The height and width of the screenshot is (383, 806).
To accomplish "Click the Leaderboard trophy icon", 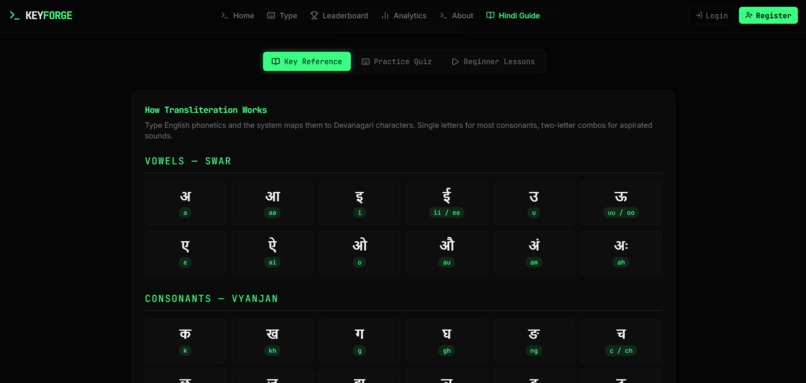I will tap(314, 15).
